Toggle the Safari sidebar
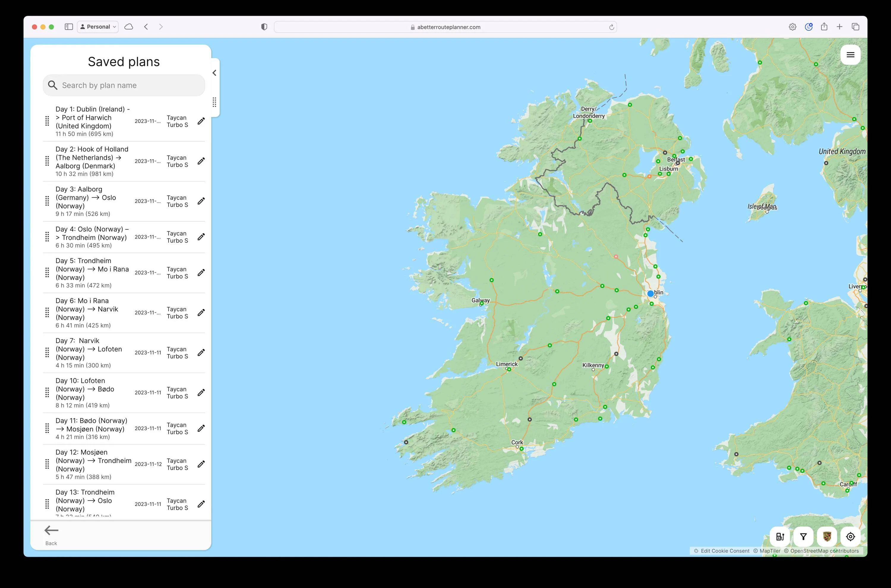891x588 pixels. (69, 27)
